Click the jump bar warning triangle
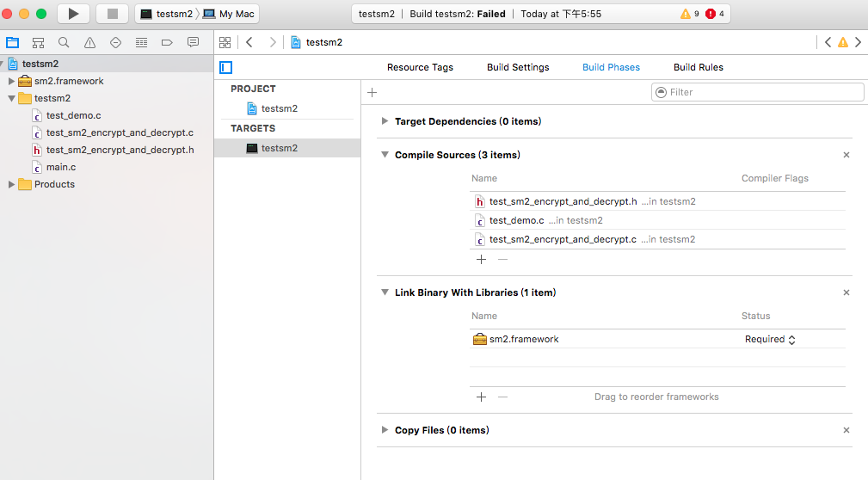The height and width of the screenshot is (480, 868). [x=842, y=43]
